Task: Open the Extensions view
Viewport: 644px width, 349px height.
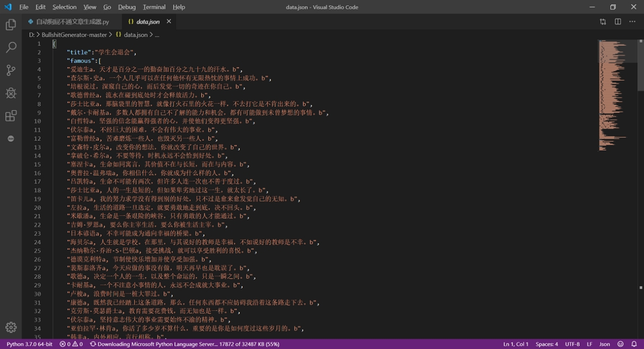Action: pyautogui.click(x=11, y=116)
